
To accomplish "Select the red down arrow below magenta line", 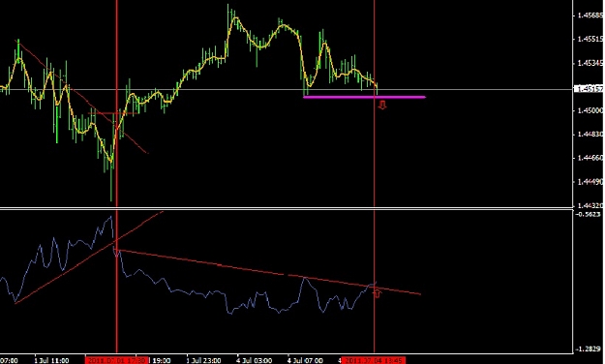I will (382, 105).
